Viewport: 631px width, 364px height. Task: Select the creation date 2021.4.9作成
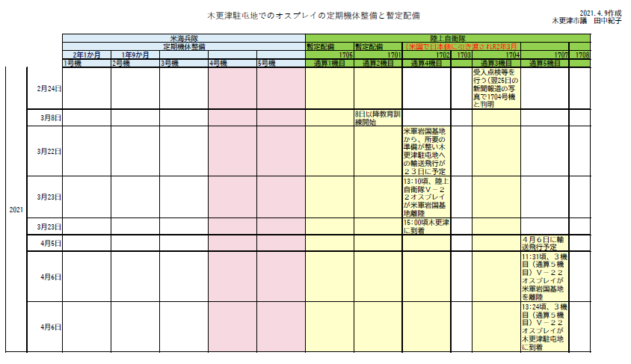600,13
